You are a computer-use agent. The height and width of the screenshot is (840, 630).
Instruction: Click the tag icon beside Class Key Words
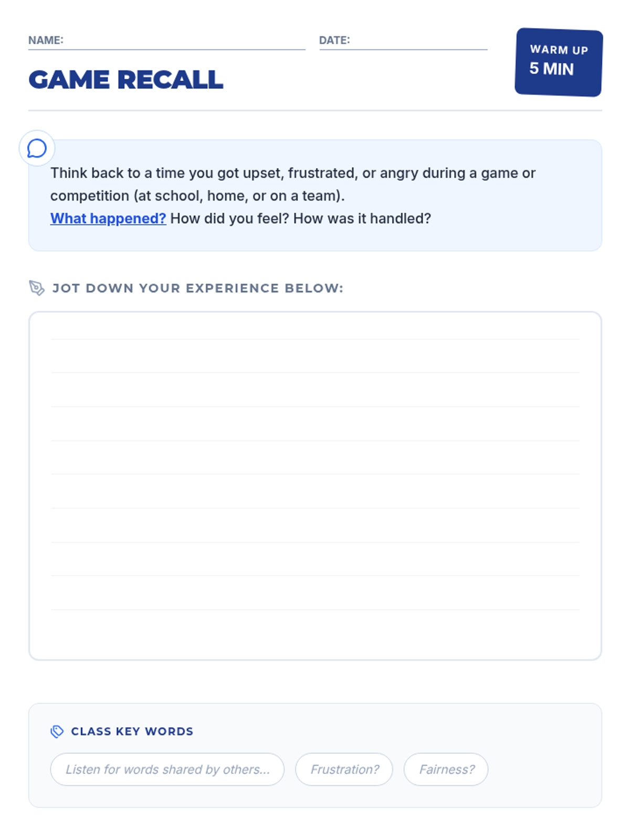[57, 731]
